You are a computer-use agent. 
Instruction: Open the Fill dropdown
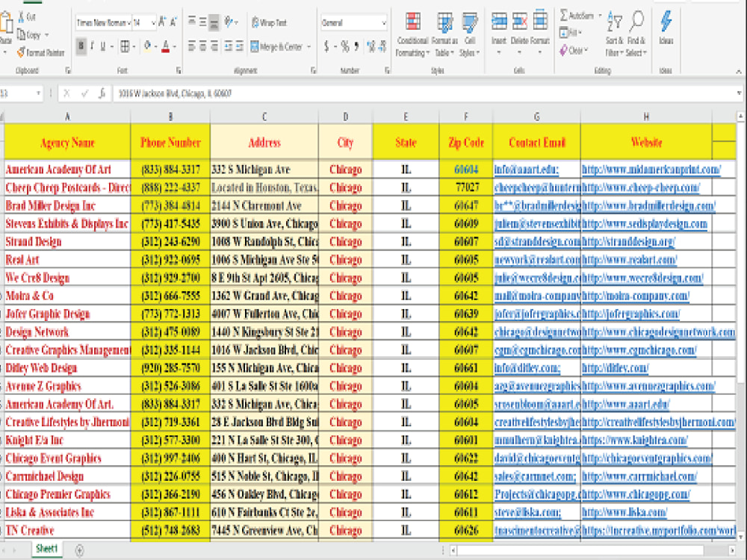pos(570,33)
